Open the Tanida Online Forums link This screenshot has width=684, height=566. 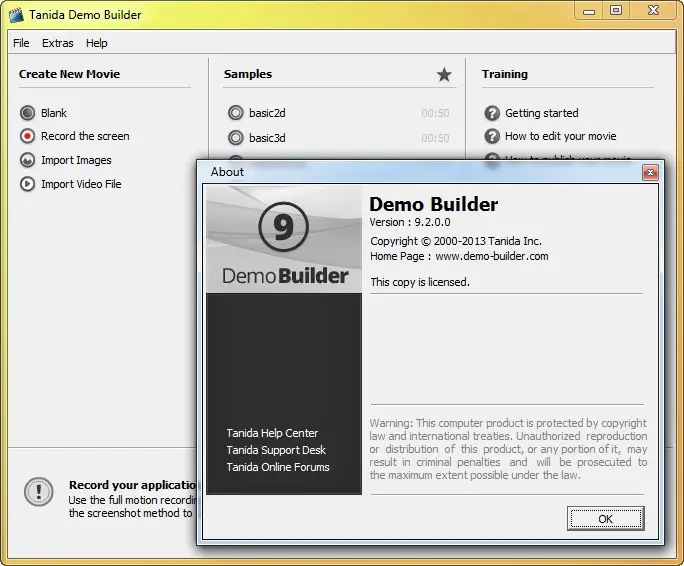[x=278, y=467]
